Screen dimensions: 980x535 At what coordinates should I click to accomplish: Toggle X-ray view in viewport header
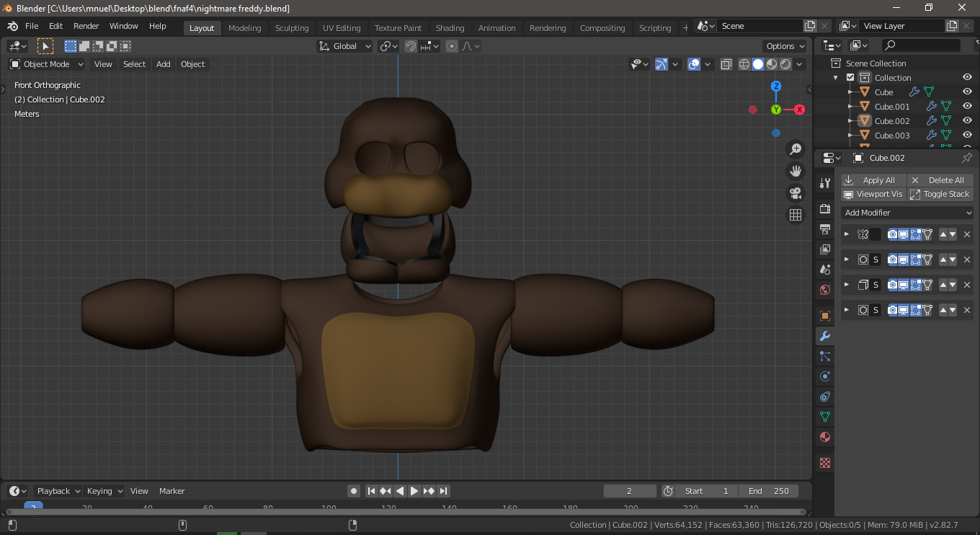[x=726, y=64]
